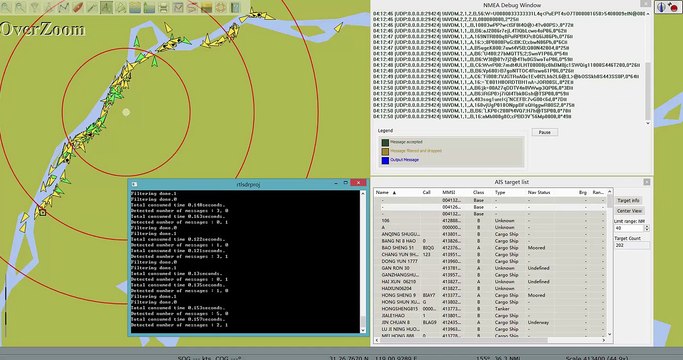The height and width of the screenshot is (360, 683).
Task: Click NMEA debug log scroll down arrow
Action: click(648, 123)
